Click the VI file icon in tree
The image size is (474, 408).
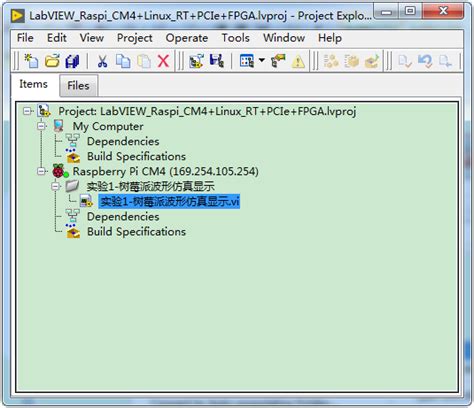(x=86, y=201)
